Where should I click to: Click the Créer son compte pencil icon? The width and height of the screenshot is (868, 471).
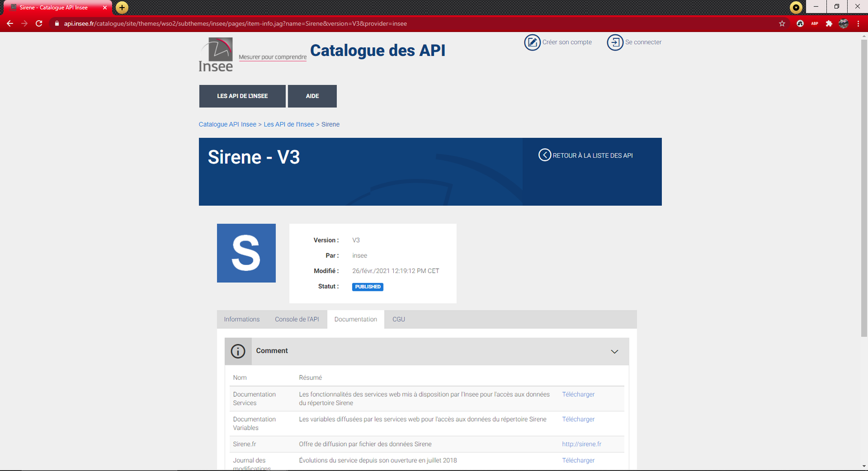click(532, 42)
